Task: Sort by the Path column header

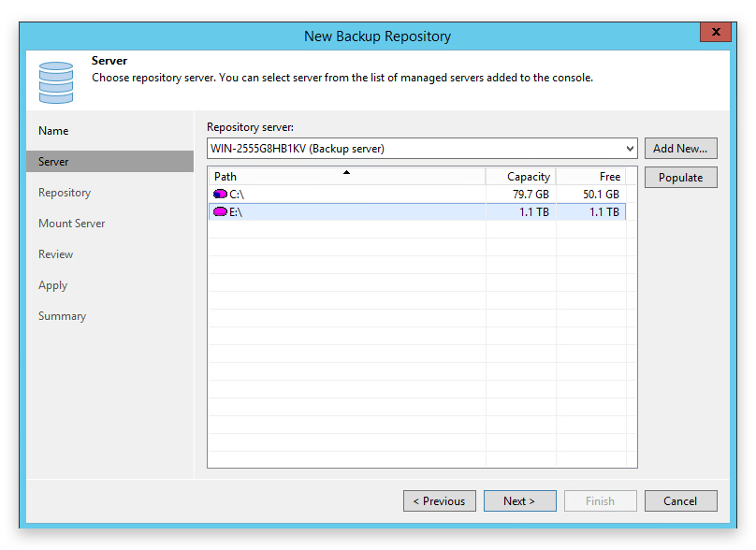Action: (347, 177)
